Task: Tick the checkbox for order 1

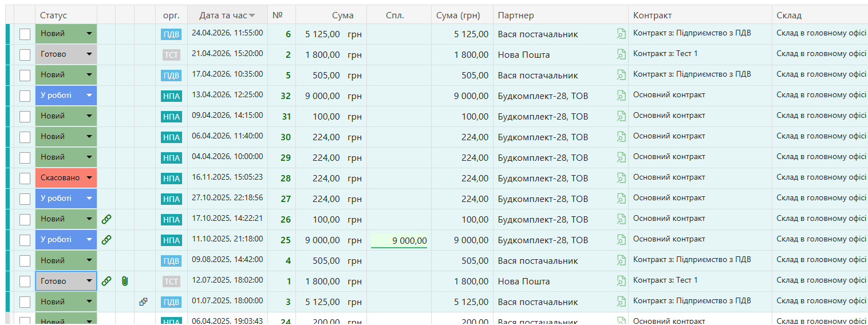Action: point(25,282)
